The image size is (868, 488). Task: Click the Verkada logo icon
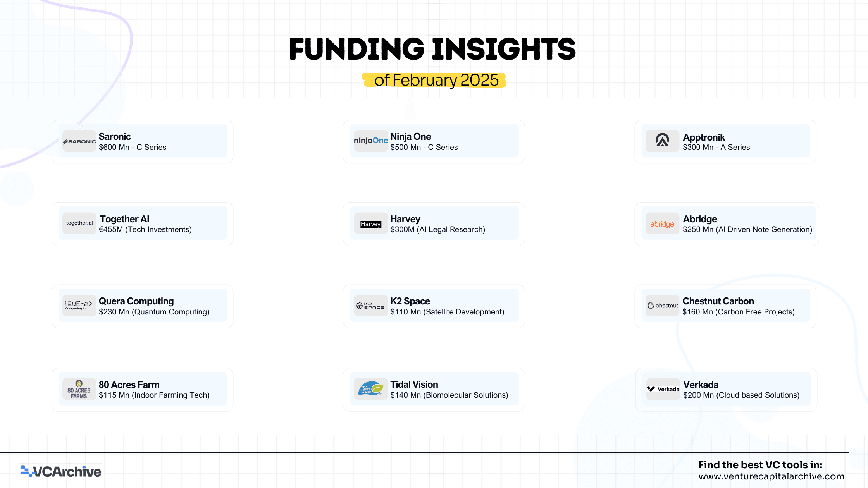[663, 389]
